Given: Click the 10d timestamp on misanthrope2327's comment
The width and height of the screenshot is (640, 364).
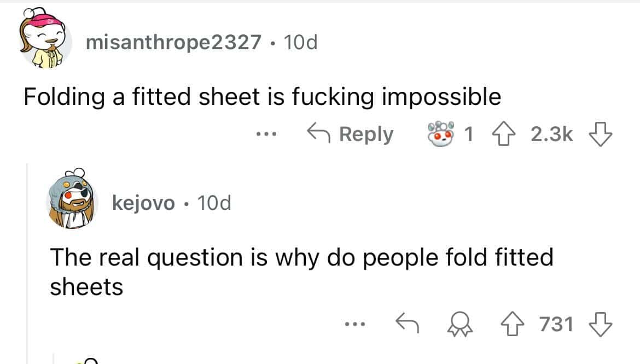Looking at the screenshot, I should (x=301, y=42).
